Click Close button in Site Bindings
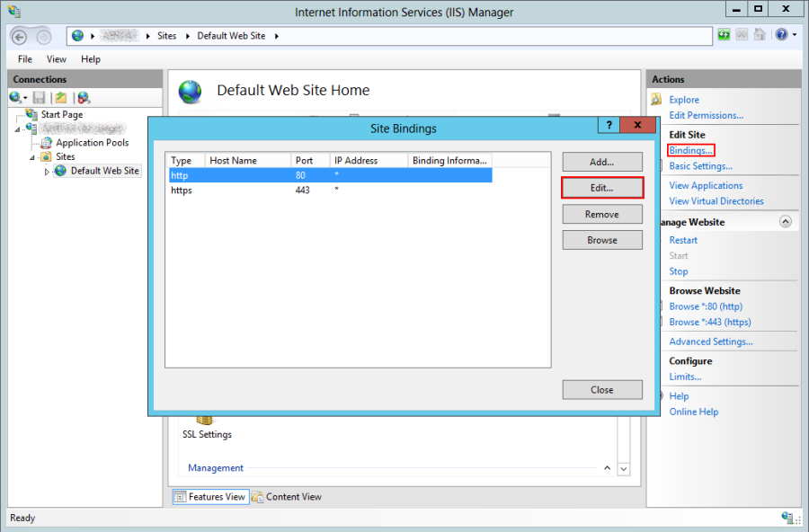Viewport: 809px width, 532px height. point(602,390)
